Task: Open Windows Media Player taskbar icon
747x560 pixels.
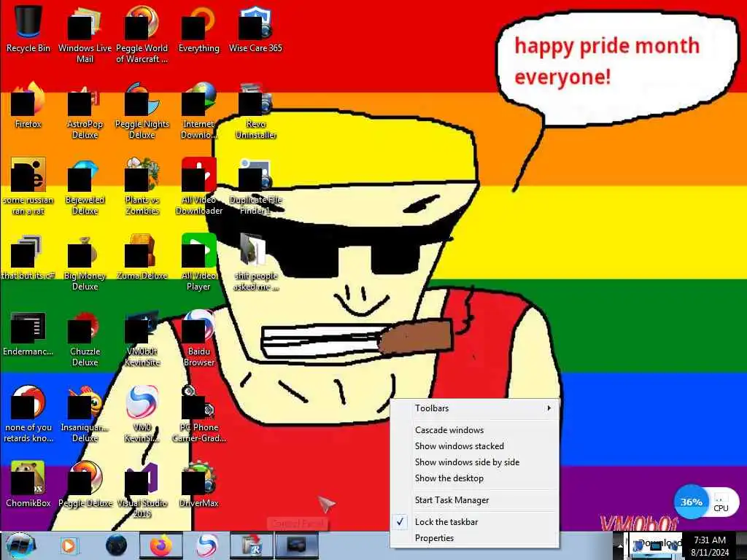Action: tap(69, 545)
